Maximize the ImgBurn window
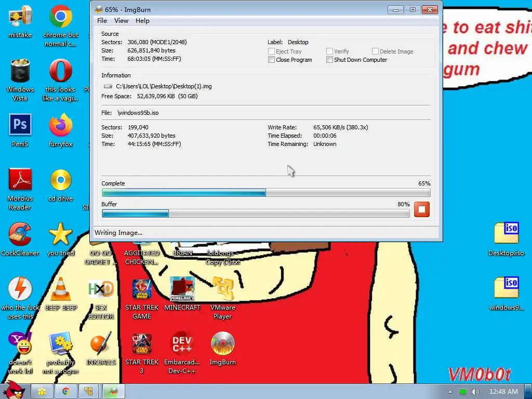 (x=413, y=10)
